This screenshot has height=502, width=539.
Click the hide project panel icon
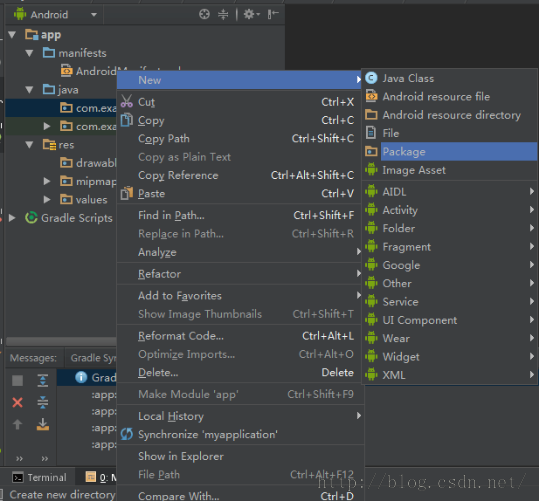273,14
